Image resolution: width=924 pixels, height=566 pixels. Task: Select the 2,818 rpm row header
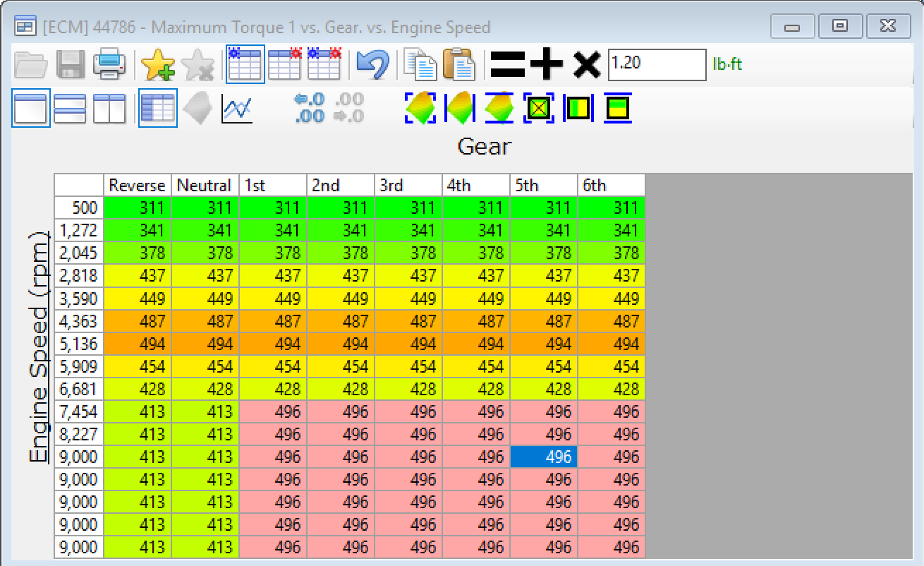coord(79,275)
